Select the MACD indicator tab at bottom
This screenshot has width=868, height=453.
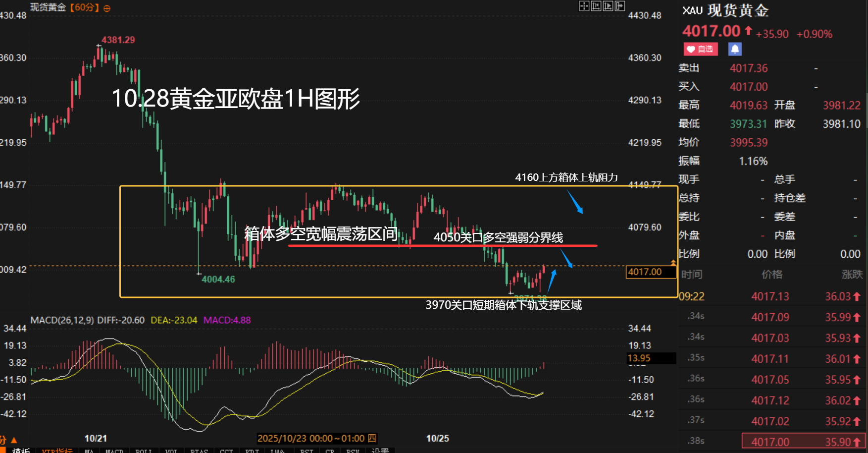[x=114, y=451]
